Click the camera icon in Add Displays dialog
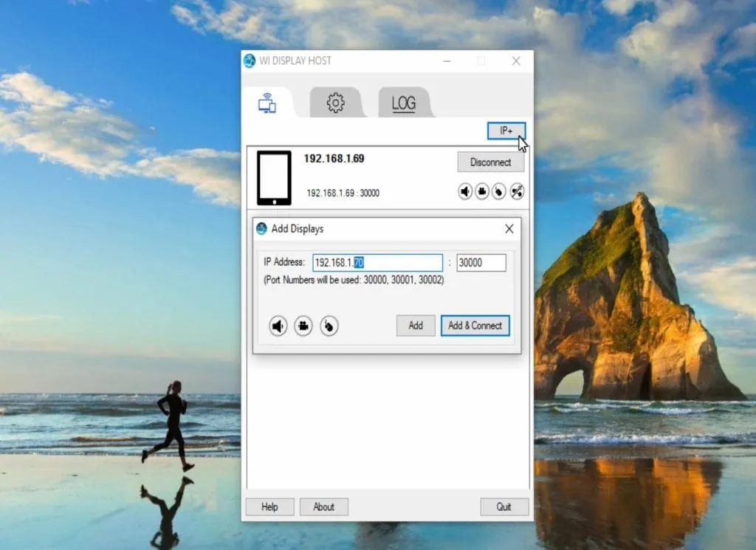The height and width of the screenshot is (550, 756). point(303,326)
